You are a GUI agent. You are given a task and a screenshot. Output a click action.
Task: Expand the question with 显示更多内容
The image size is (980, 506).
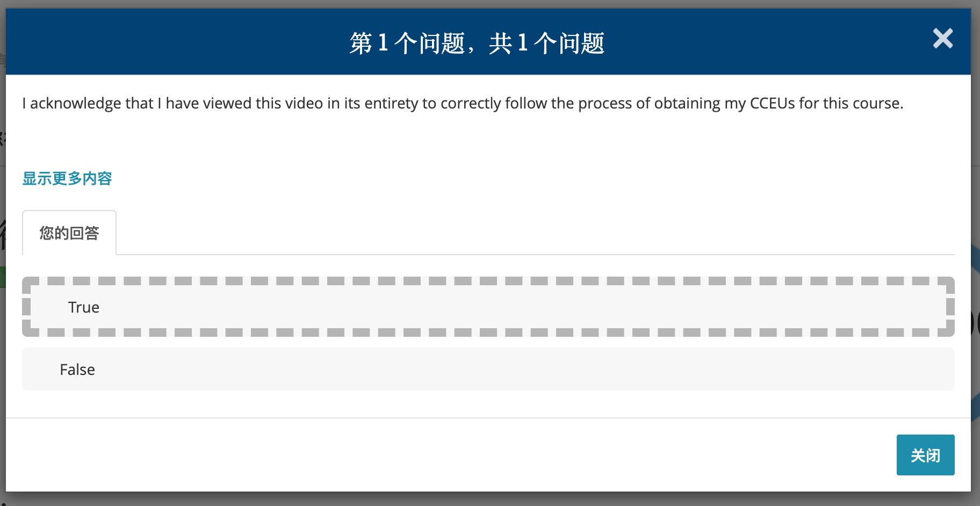67,178
